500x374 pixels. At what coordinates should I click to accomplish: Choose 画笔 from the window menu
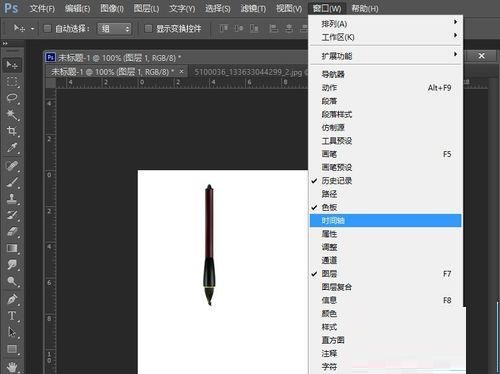386,154
